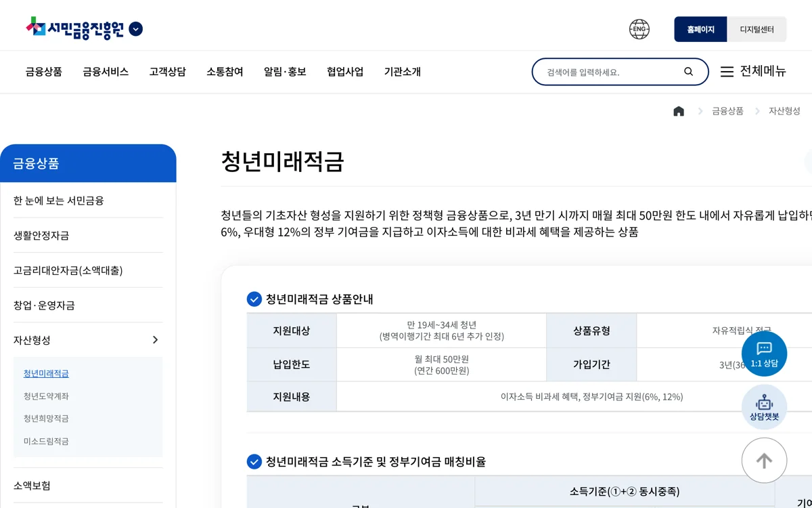
Task: Select 미소드림적금 submenu link
Action: (46, 442)
